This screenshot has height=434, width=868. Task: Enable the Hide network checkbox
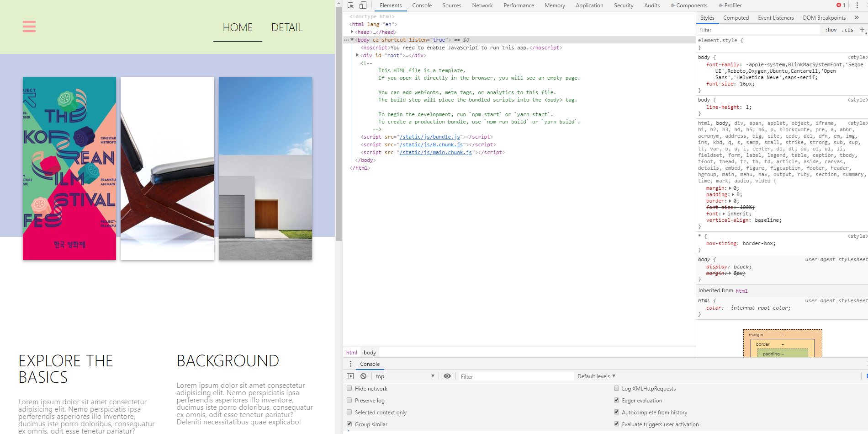[x=349, y=388]
